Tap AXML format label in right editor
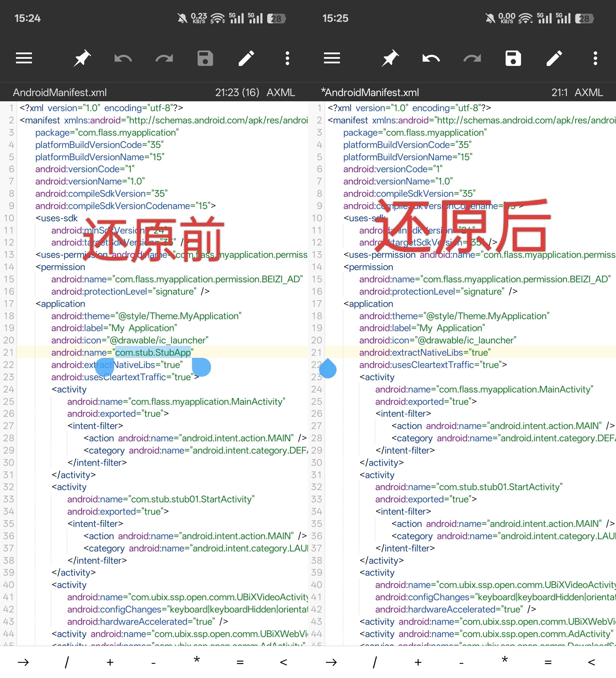 point(589,92)
